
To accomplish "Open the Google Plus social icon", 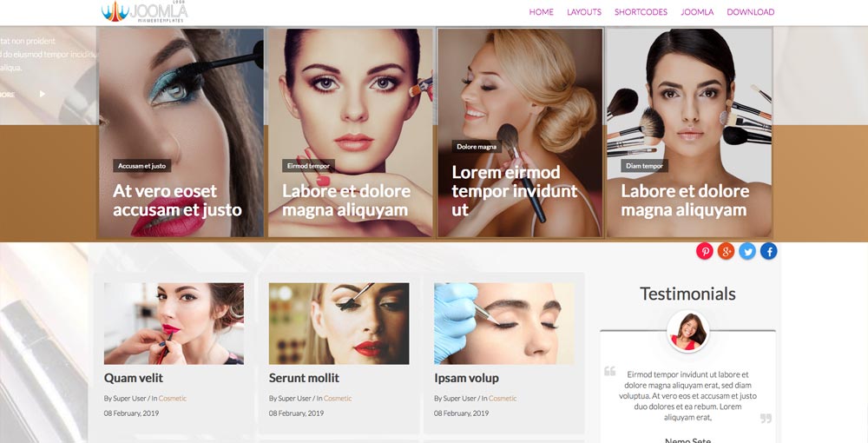I will click(727, 251).
